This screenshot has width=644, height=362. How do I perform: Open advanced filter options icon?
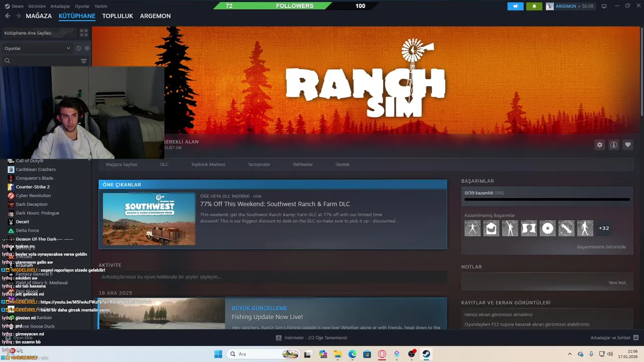pyautogui.click(x=84, y=61)
